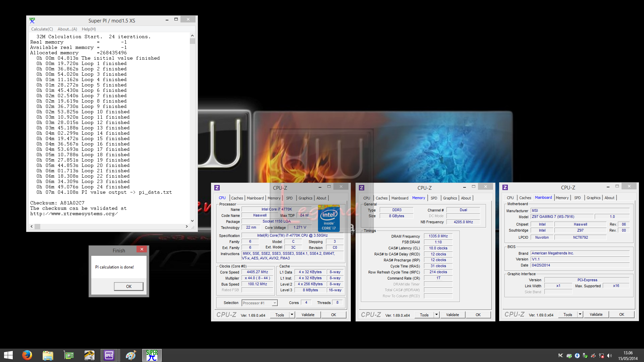This screenshot has height=362, width=644.
Task: Click the Super PI horizontal scroll right arrow
Action: point(187,227)
